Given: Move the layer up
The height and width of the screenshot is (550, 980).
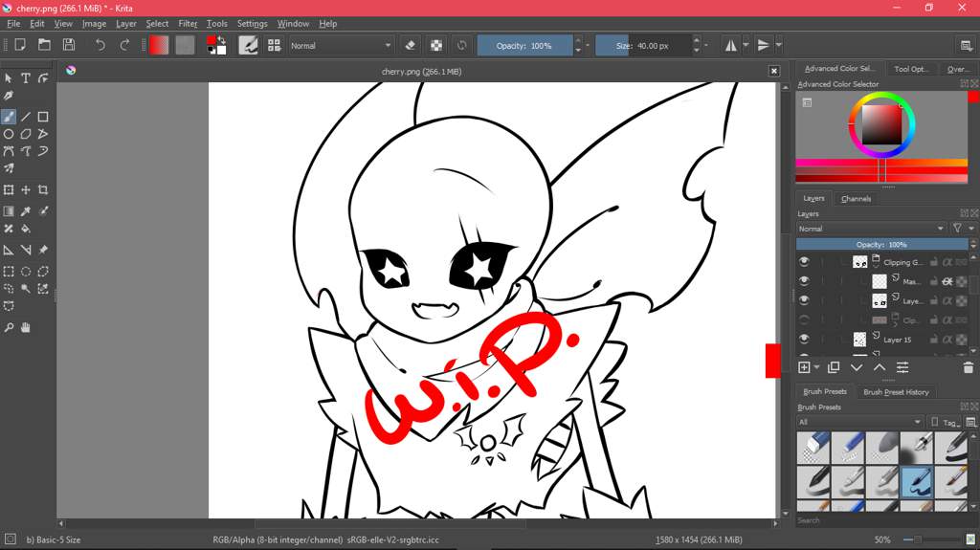Looking at the screenshot, I should pos(880,367).
